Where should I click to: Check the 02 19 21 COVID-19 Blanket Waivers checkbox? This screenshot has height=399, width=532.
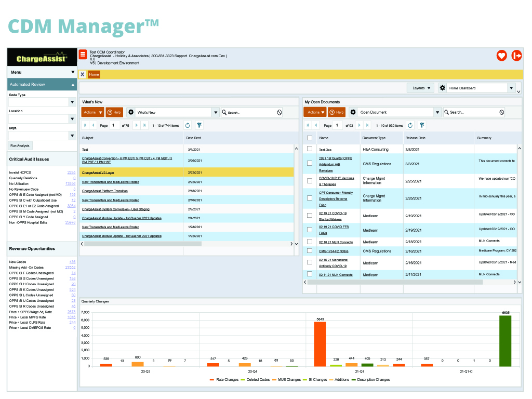[x=310, y=216]
